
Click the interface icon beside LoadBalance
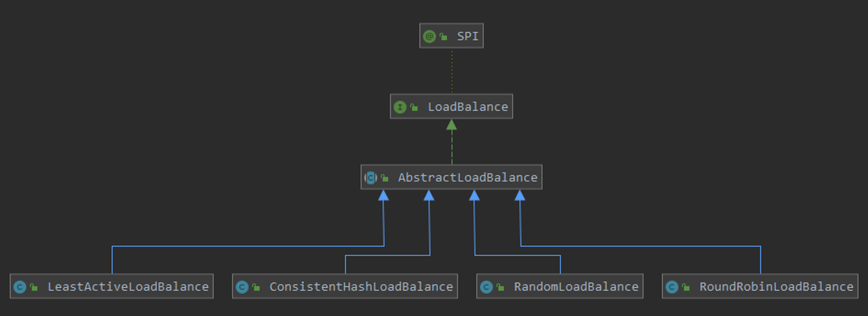tap(400, 107)
